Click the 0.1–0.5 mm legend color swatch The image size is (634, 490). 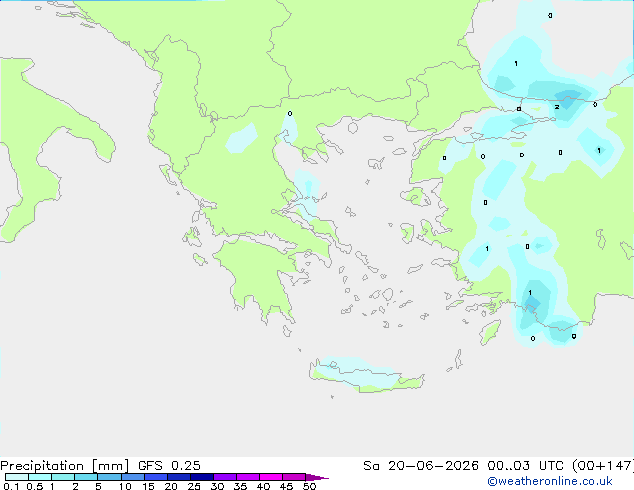coord(17,477)
